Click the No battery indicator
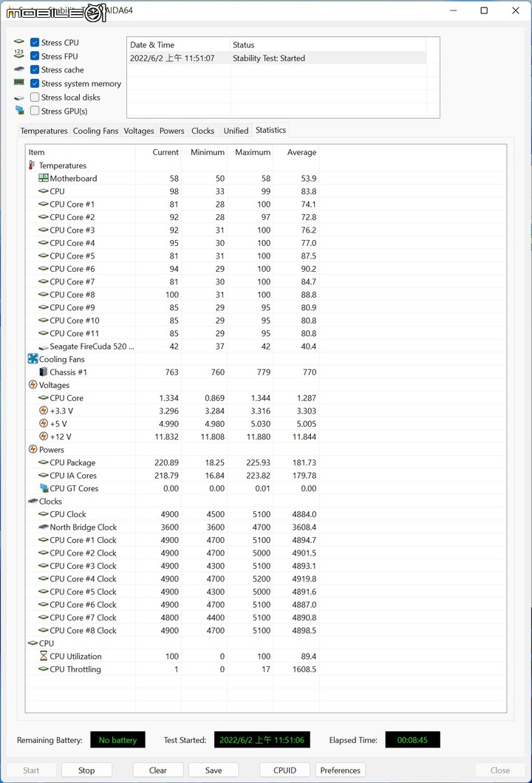The image size is (532, 783). click(x=118, y=739)
